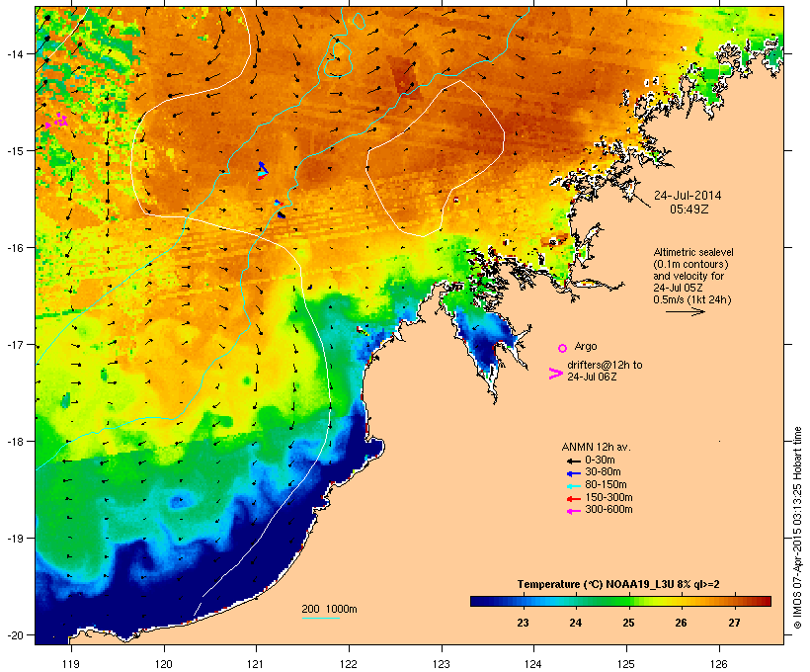Click the 200 1000m isobath label
Image resolution: width=810 pixels, height=672 pixels.
329,609
